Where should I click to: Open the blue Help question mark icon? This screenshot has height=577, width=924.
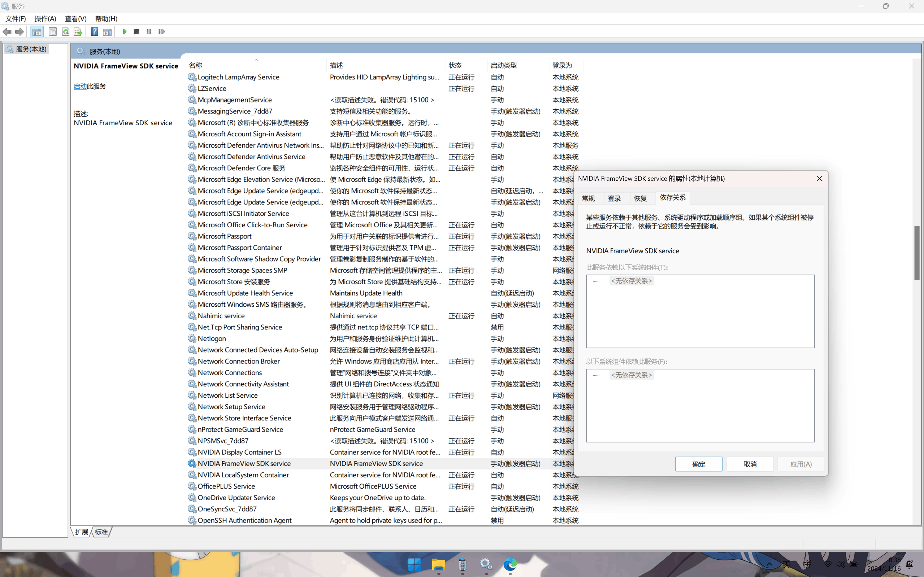coord(94,32)
